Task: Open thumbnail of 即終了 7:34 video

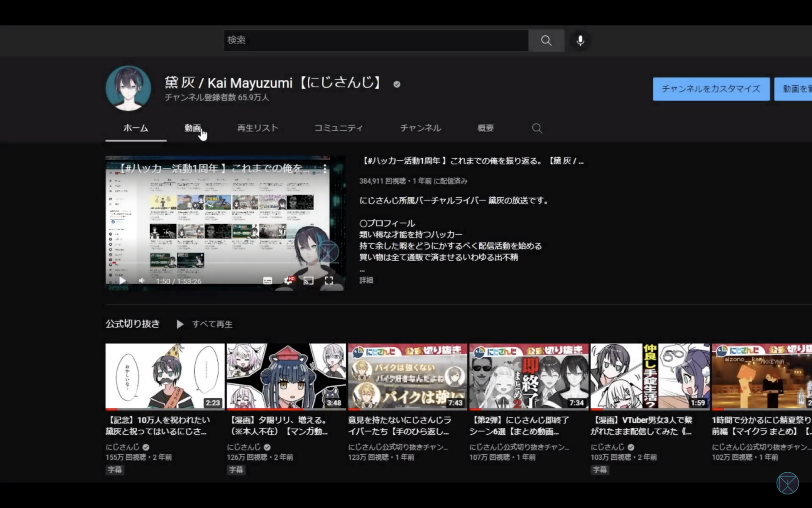Action: [529, 377]
